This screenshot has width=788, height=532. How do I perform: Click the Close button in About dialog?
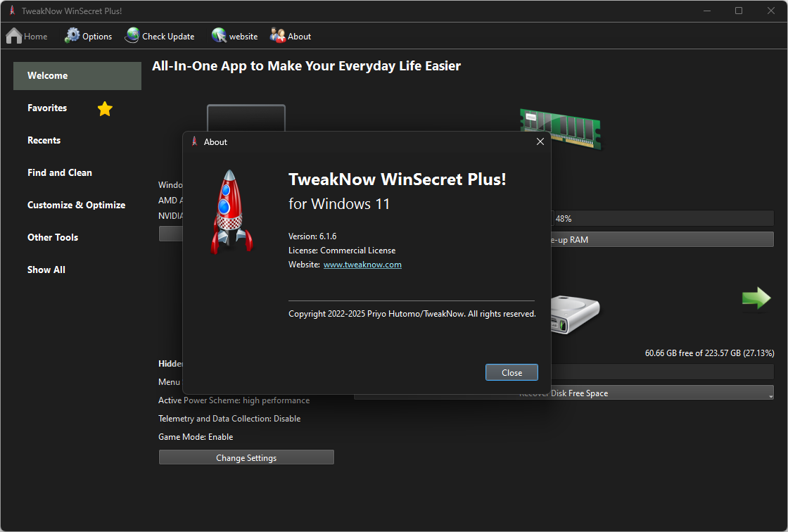pos(511,372)
